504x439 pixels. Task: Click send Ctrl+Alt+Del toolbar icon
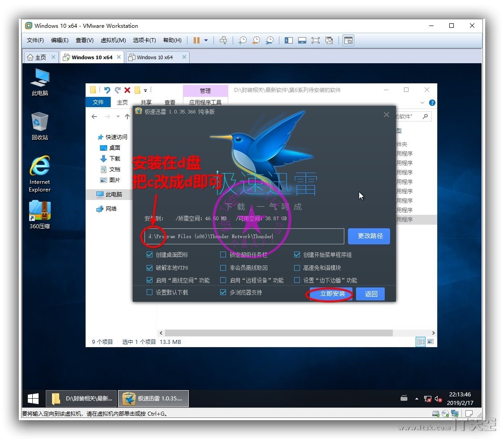tap(223, 40)
